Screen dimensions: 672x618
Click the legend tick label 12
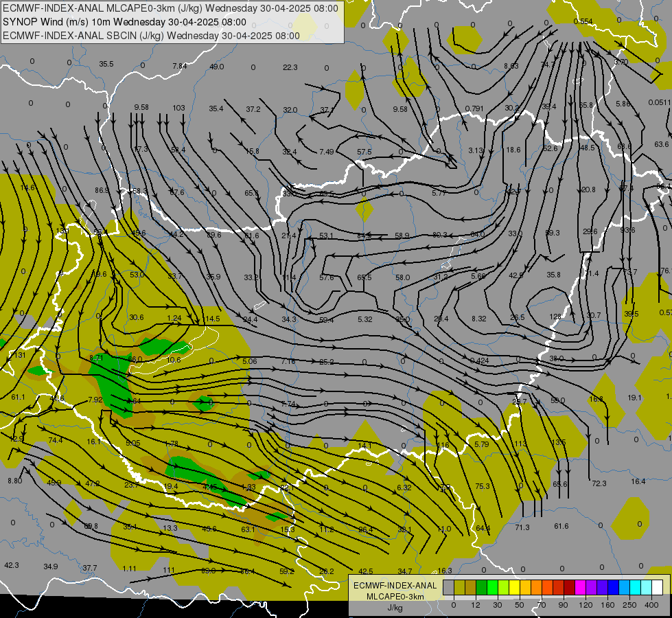(x=476, y=605)
